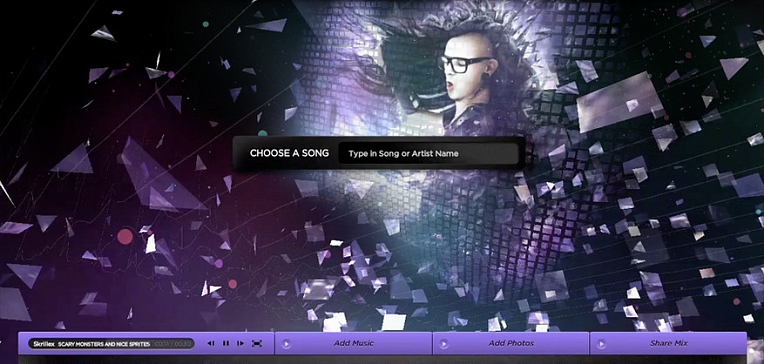The height and width of the screenshot is (364, 764).
Task: Click the CHOOSE A SONG label
Action: (x=289, y=153)
